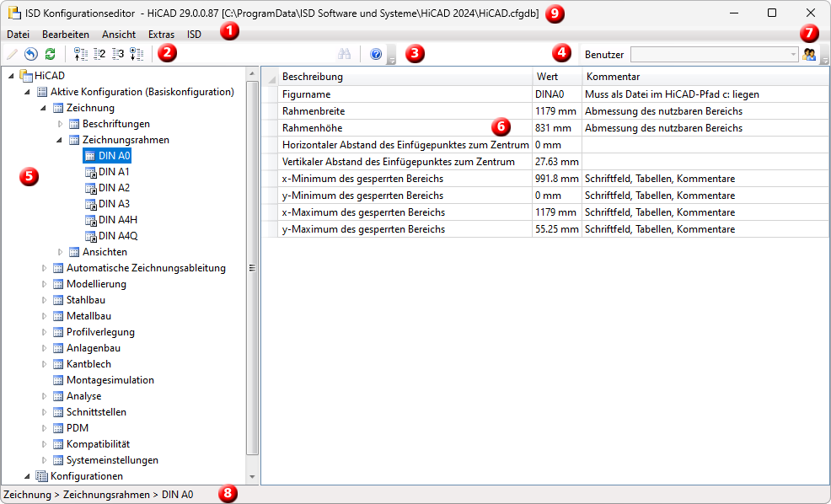Click the HiCAD root folder icon
831x504 pixels.
click(x=26, y=76)
